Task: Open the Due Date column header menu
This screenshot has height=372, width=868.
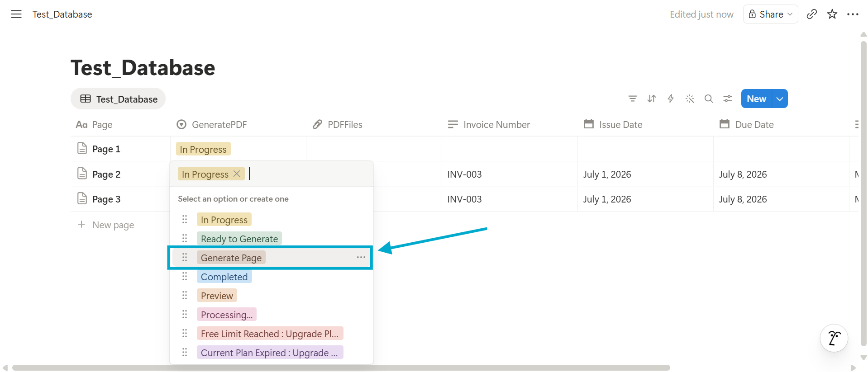Action: (x=781, y=124)
